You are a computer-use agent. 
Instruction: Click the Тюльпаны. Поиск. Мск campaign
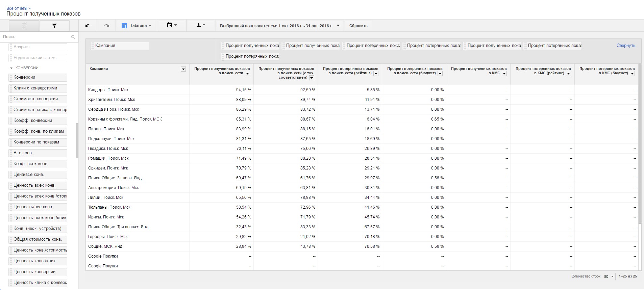point(109,207)
